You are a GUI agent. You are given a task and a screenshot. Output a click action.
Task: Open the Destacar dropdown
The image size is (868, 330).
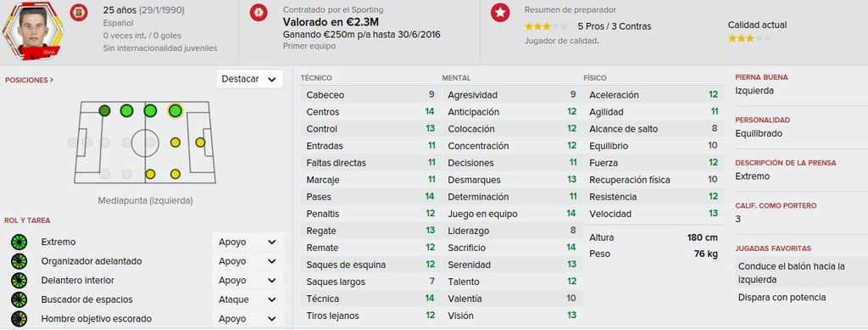coord(249,79)
